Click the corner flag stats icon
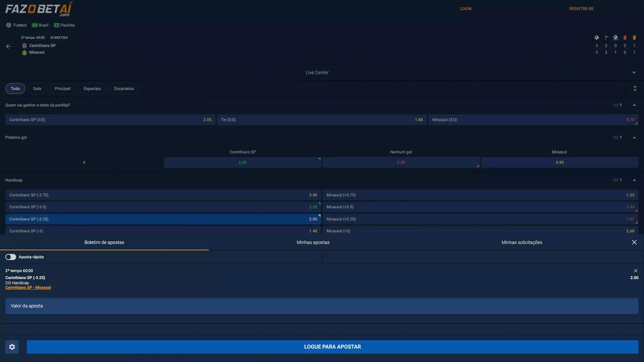644x362 pixels. coord(606,38)
